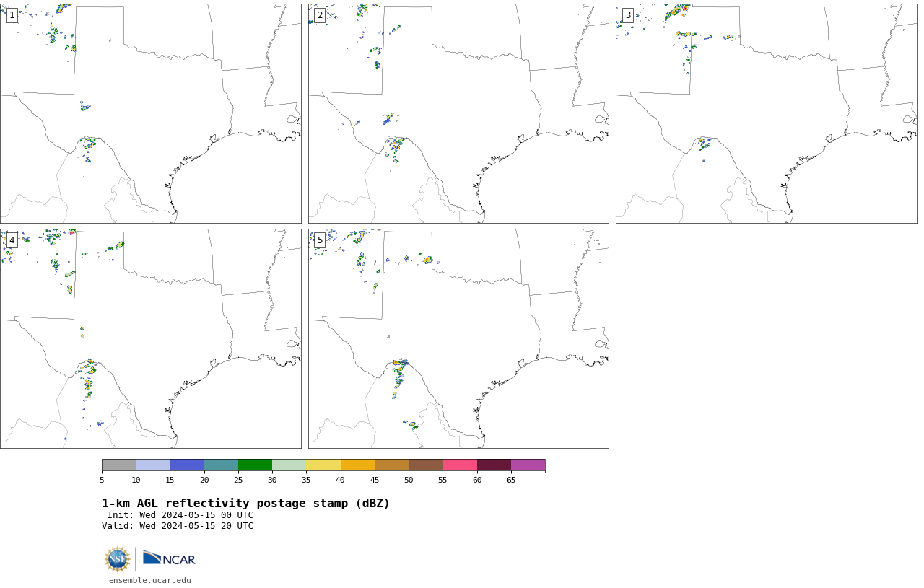The image size is (924, 588).
Task: Click the Valid: Wed 2024-05-15 20 UTC text
Action: point(178,526)
